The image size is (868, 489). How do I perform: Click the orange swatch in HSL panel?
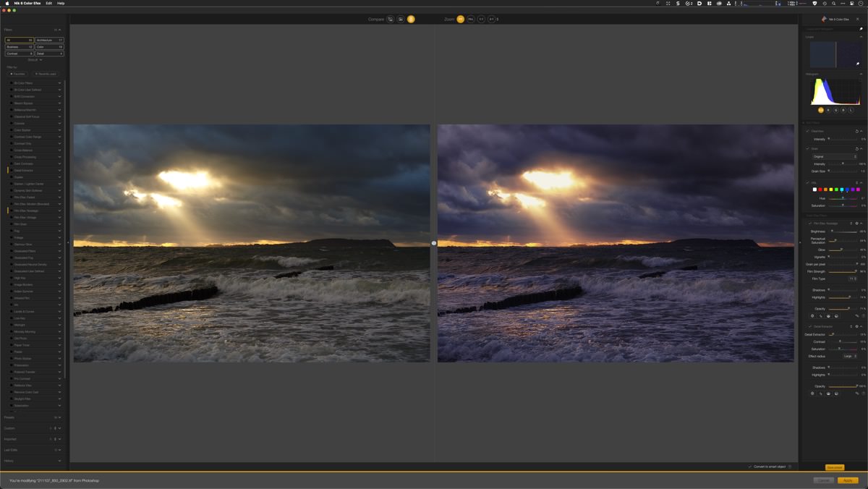click(826, 190)
